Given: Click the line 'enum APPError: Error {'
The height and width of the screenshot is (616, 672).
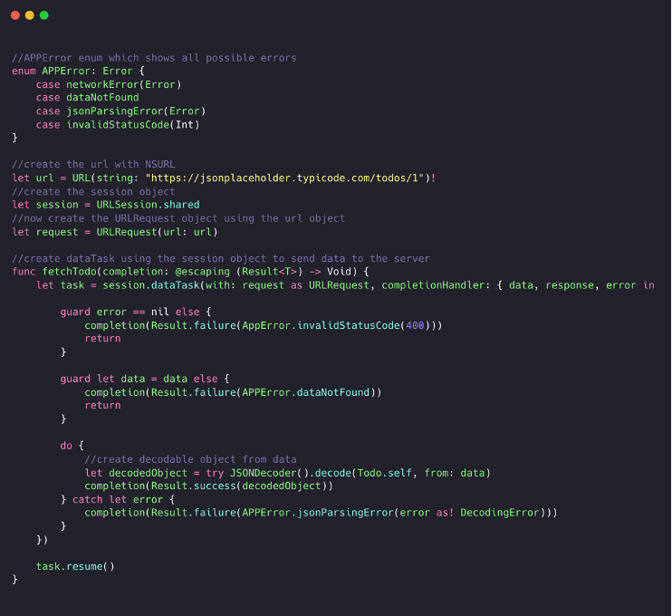Looking at the screenshot, I should coord(78,72).
